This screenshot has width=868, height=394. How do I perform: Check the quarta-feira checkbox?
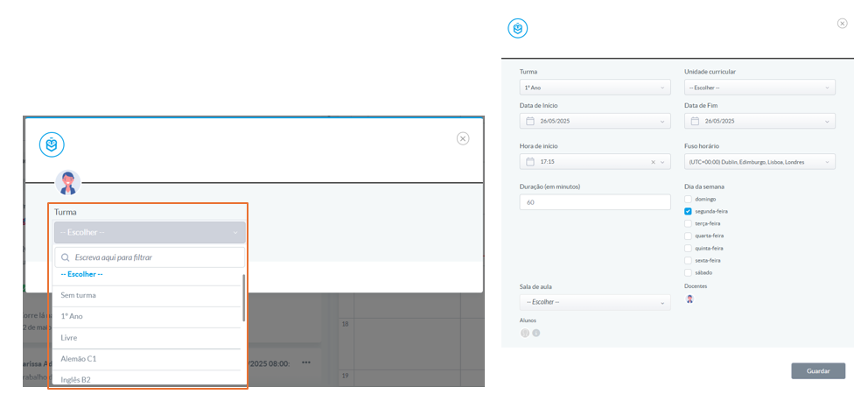click(x=688, y=236)
